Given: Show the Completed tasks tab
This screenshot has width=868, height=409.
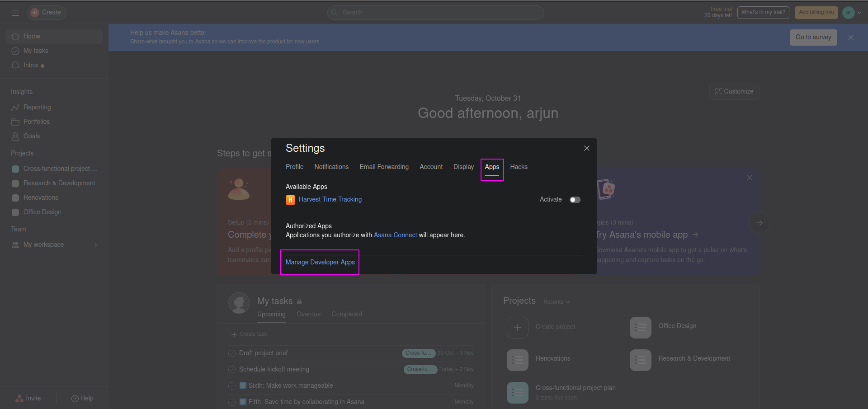Looking at the screenshot, I should tap(347, 314).
